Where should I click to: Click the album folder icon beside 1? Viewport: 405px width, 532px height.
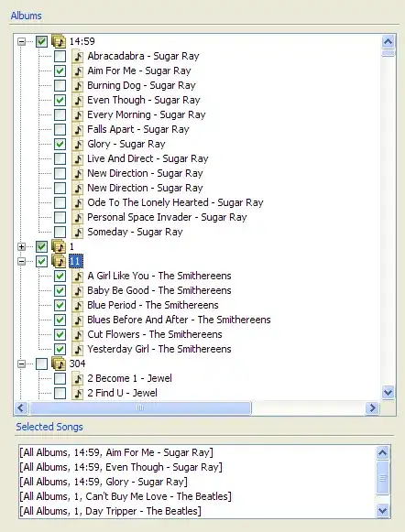pos(59,246)
